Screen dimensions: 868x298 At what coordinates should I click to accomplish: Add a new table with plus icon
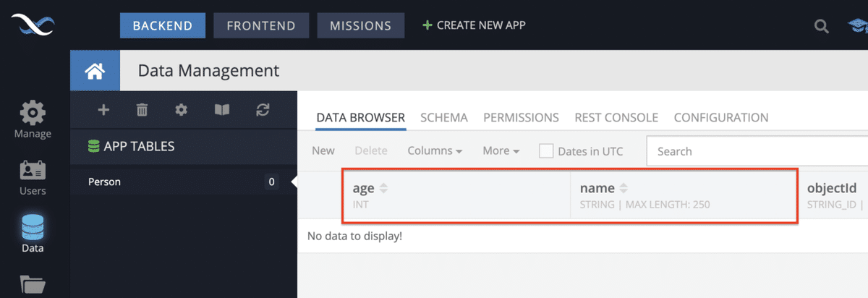[x=103, y=110]
